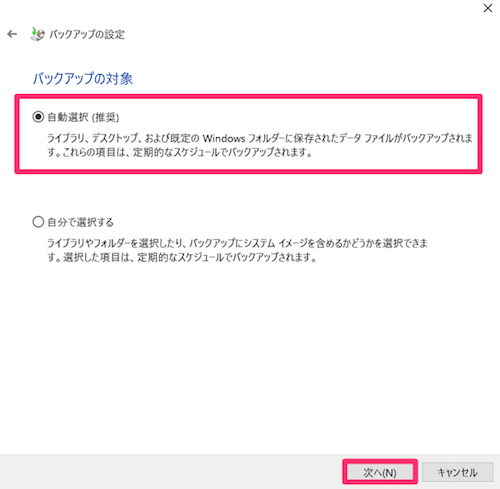Dismiss the wizard with キャンセル button
Image resolution: width=500 pixels, height=489 pixels.
pos(457,472)
